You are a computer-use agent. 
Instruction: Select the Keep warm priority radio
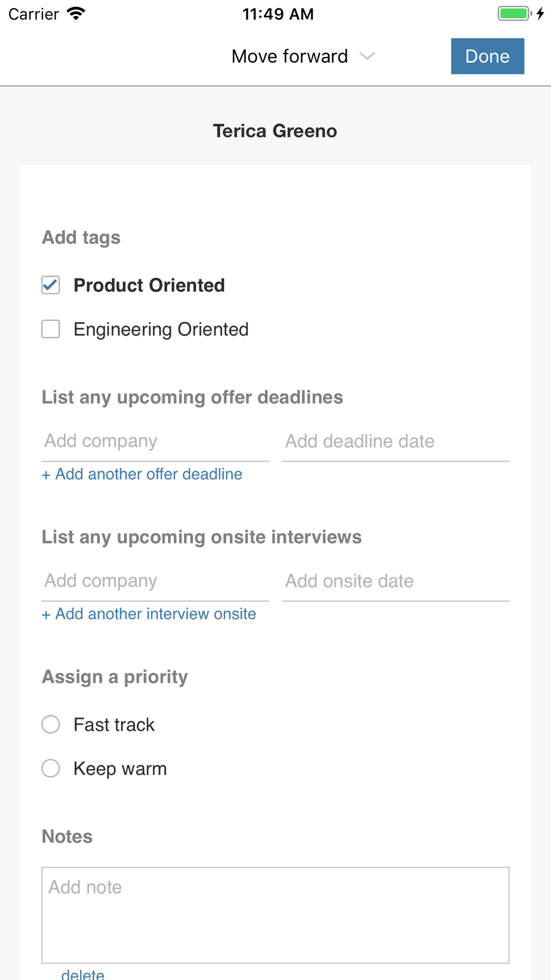click(x=51, y=768)
